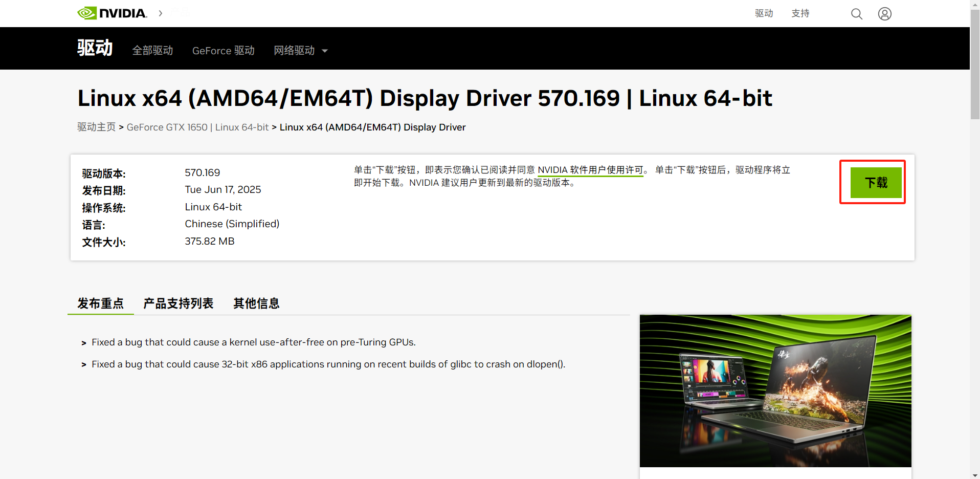Viewport: 980px width, 479px height.
Task: Go to 驱动主页 breadcrumb
Action: coord(97,127)
